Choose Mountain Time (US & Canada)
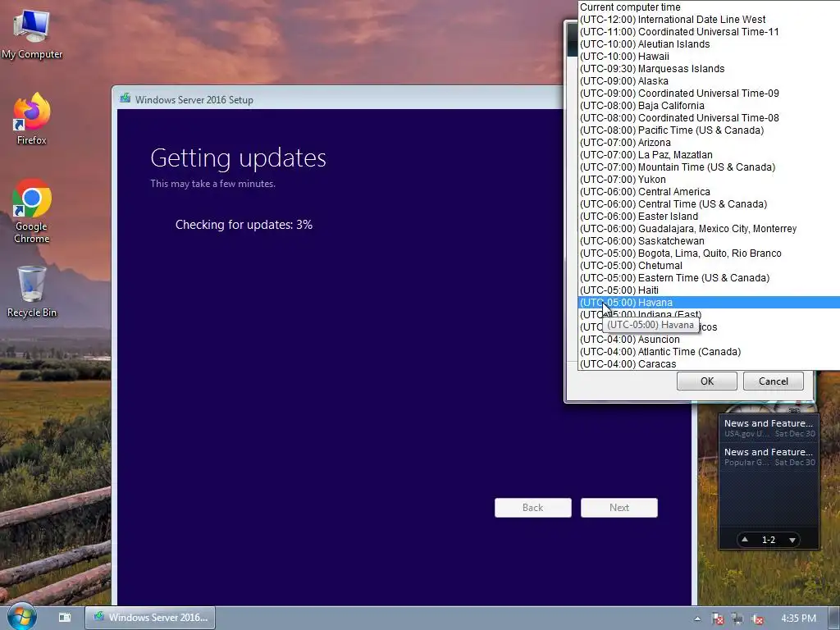The image size is (840, 630). (x=710, y=167)
